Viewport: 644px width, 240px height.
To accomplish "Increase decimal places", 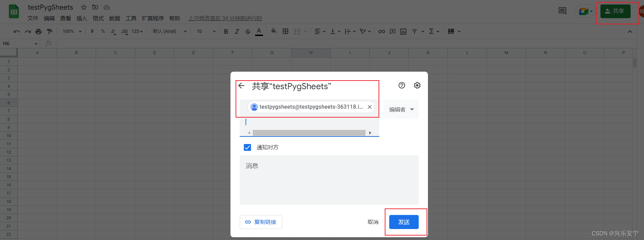I will tap(124, 32).
